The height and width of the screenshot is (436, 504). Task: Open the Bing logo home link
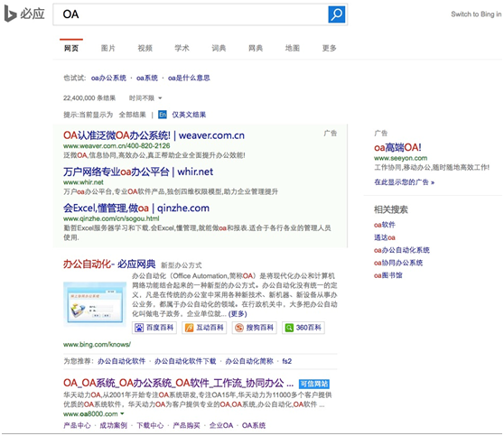click(x=24, y=14)
